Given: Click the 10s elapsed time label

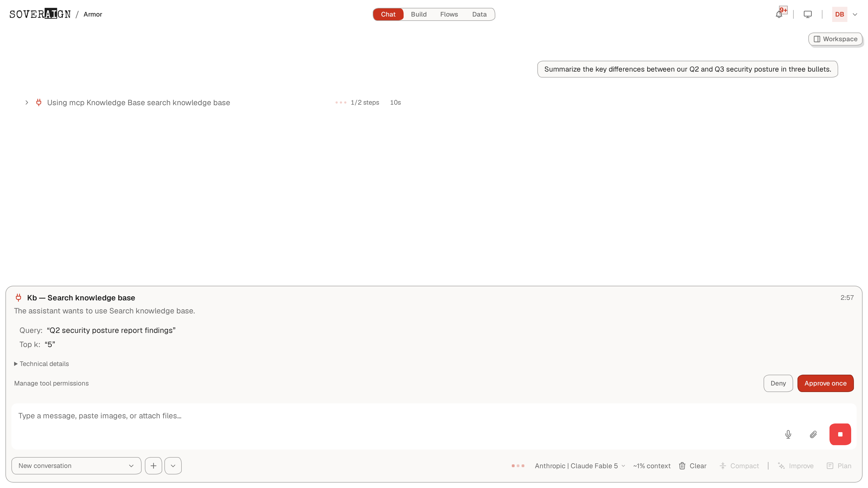Looking at the screenshot, I should click(395, 102).
